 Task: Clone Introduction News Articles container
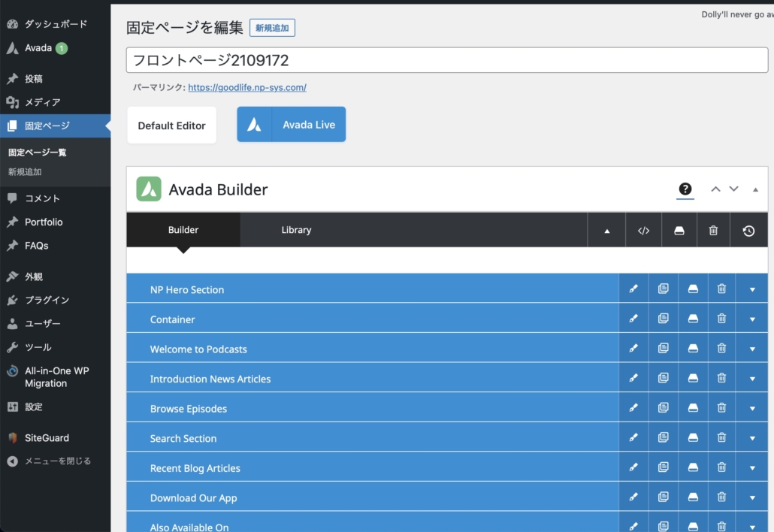(663, 377)
